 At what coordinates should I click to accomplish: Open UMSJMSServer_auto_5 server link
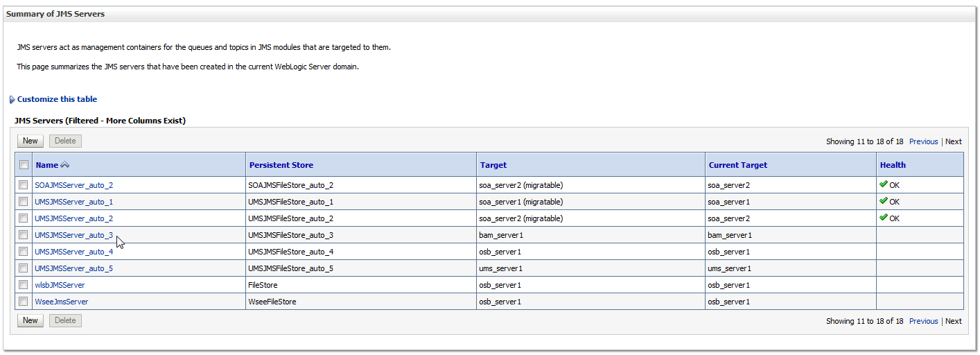click(x=73, y=268)
